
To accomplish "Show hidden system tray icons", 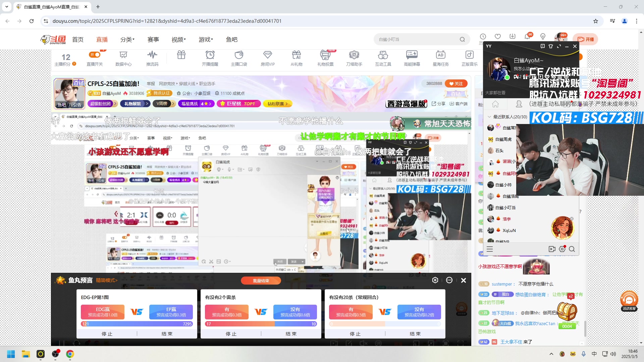I will (551, 354).
